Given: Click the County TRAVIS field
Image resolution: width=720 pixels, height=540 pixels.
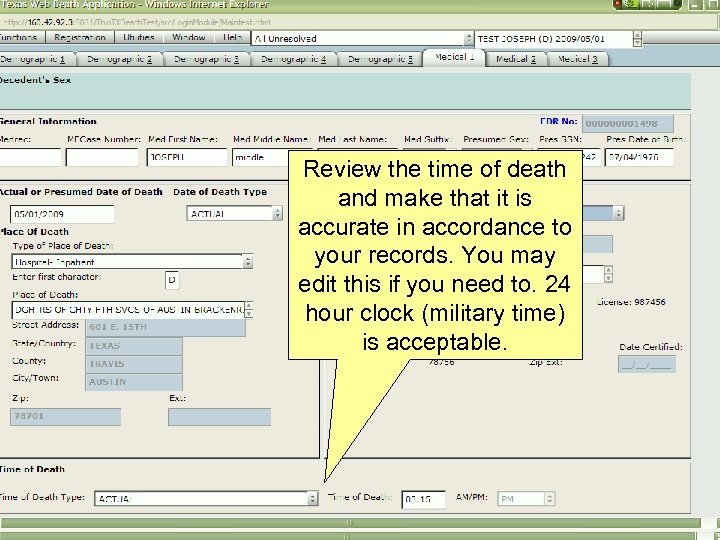Looking at the screenshot, I should pyautogui.click(x=134, y=364).
